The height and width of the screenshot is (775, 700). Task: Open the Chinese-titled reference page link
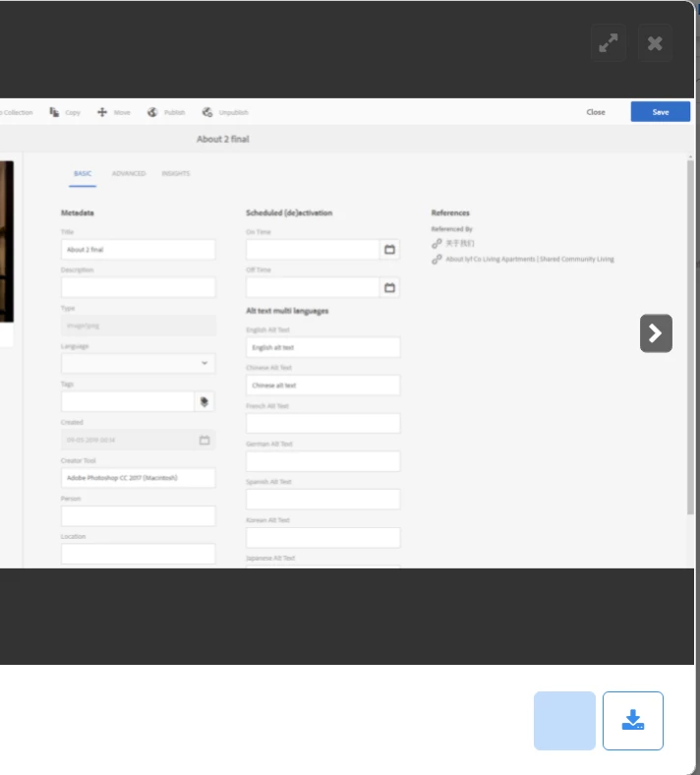[460, 243]
